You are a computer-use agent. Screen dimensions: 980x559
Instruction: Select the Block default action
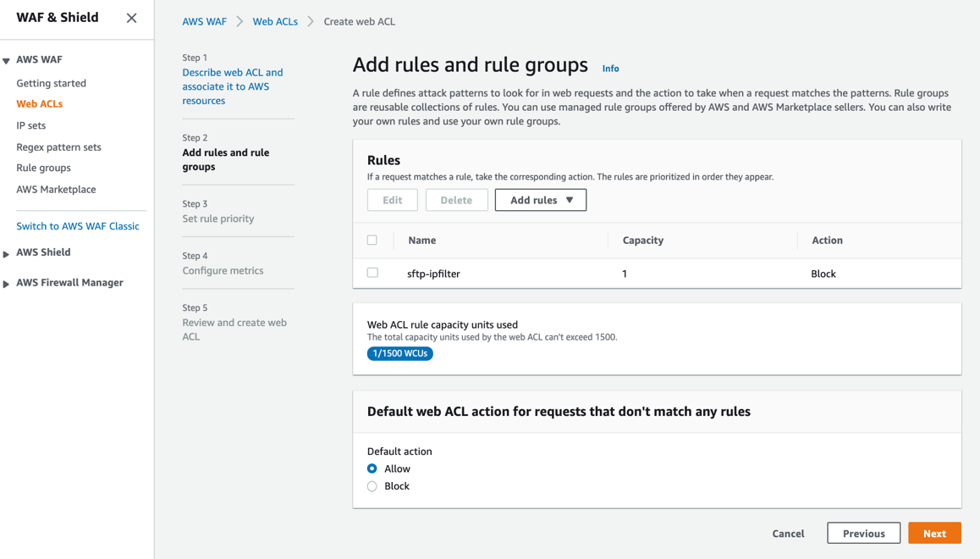pyautogui.click(x=372, y=485)
